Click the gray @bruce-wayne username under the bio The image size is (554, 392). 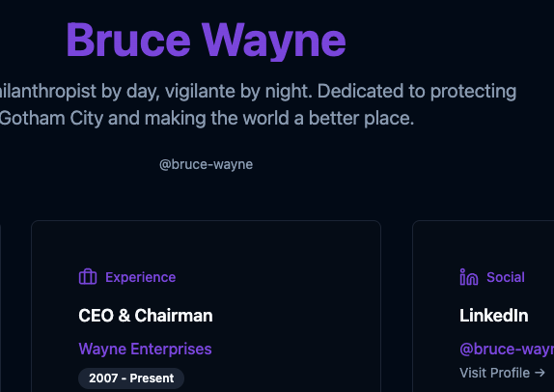pyautogui.click(x=206, y=164)
